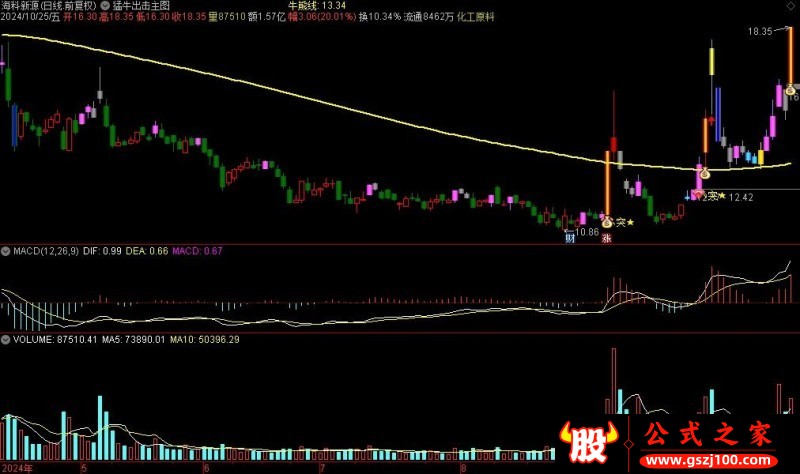
Task: Click the 猛牛出击主图 indicator name
Action: (141, 6)
